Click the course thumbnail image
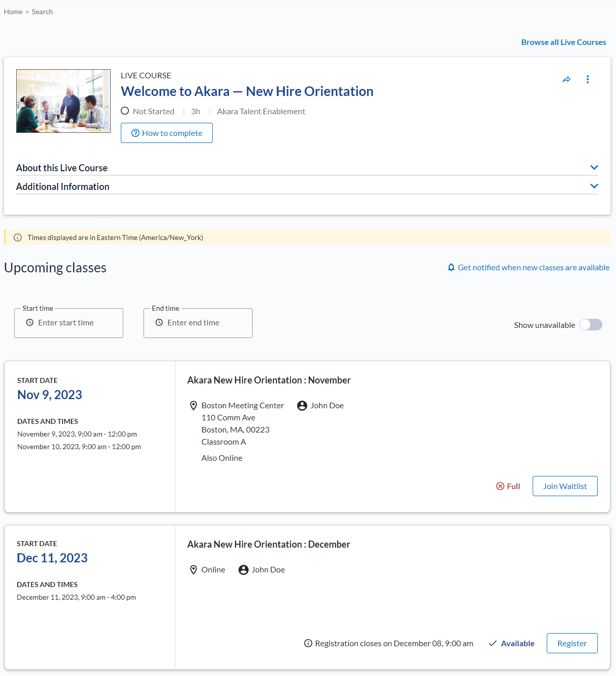 coord(63,101)
